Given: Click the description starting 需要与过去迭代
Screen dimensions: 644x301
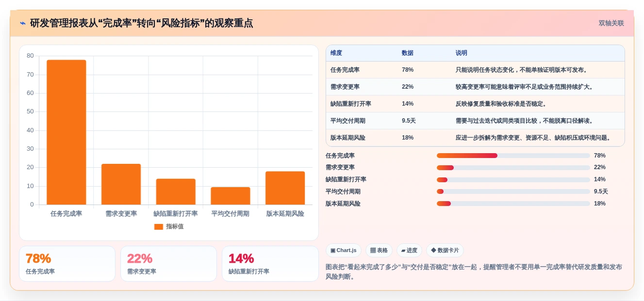Looking at the screenshot, I should tap(525, 121).
